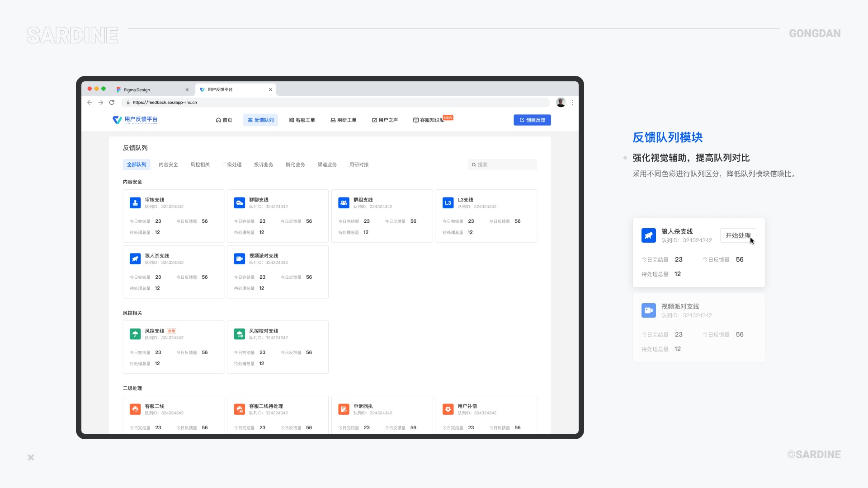
Task: Click the orange 用户补偿 icon
Action: coord(448,409)
